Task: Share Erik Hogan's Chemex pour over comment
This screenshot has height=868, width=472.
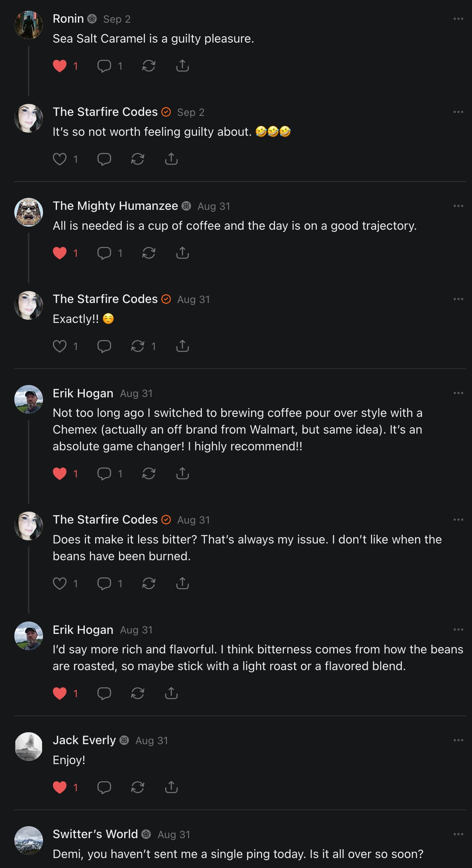Action: 182,473
